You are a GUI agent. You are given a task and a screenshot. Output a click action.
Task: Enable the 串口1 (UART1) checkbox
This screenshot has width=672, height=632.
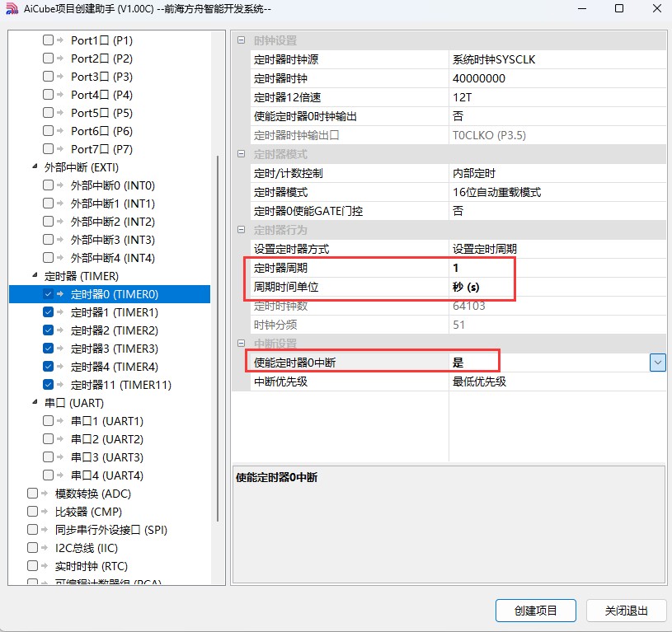tap(48, 421)
